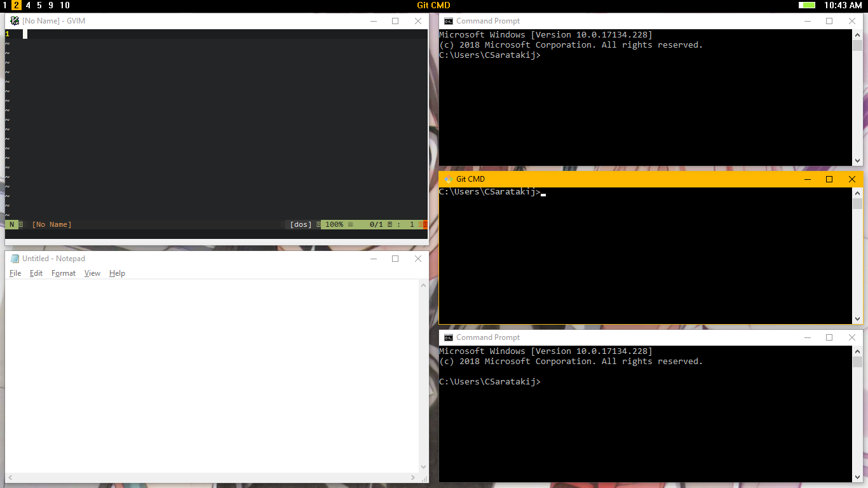The image size is (868, 488).
Task: Close the Git CMD window
Action: click(852, 179)
